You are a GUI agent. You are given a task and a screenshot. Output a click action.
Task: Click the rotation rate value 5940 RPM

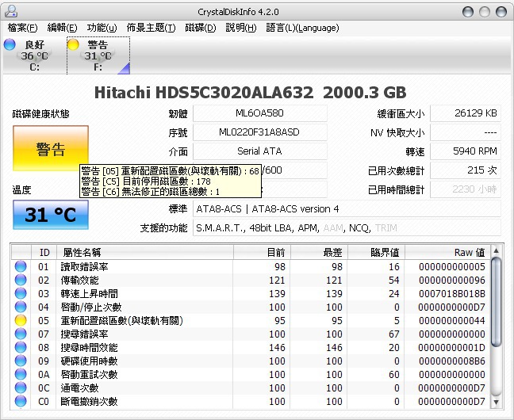(465, 151)
